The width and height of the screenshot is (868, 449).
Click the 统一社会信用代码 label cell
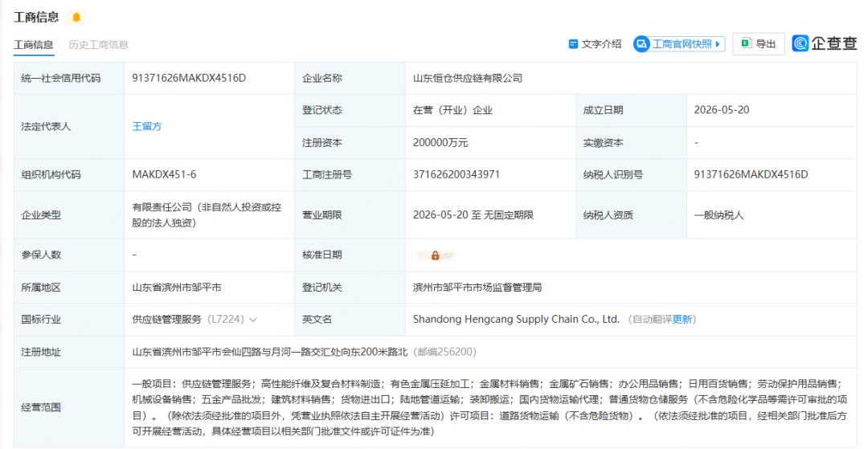(x=68, y=78)
